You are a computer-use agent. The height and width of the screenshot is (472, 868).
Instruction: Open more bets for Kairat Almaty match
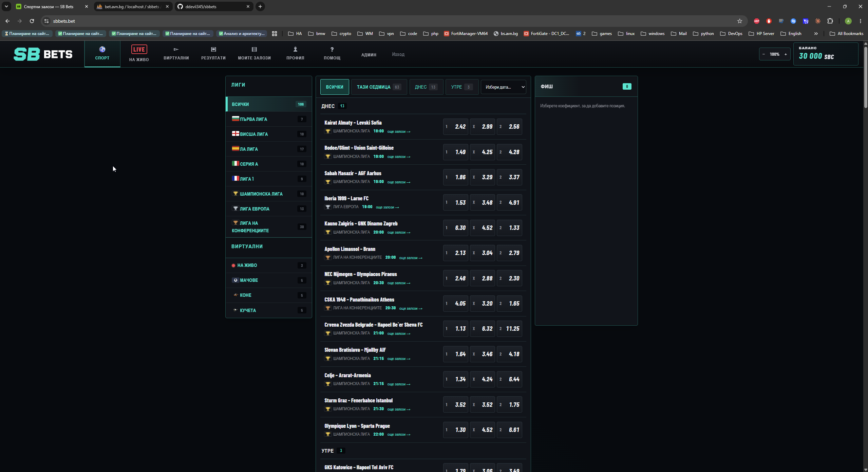pos(399,131)
